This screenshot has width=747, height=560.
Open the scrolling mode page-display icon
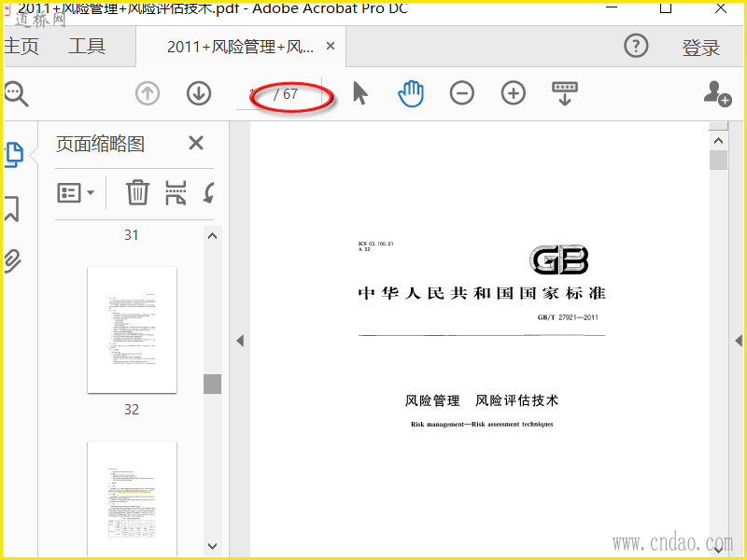coord(565,93)
